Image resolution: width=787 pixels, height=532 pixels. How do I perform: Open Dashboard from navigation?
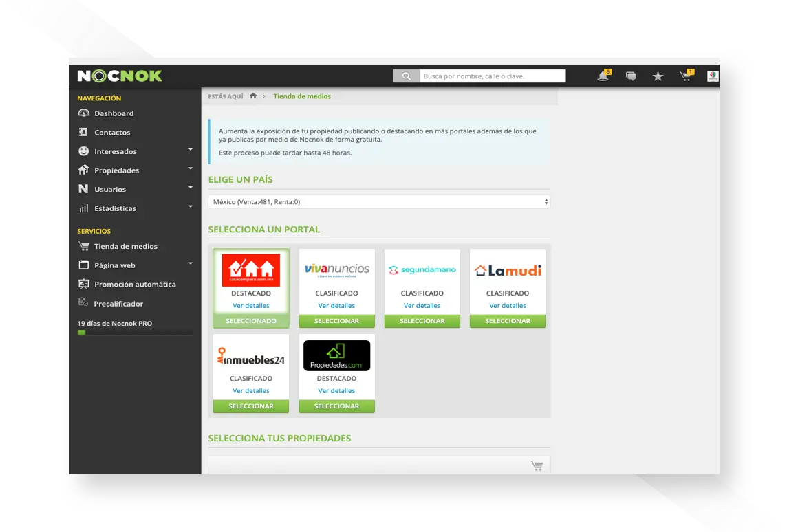114,113
